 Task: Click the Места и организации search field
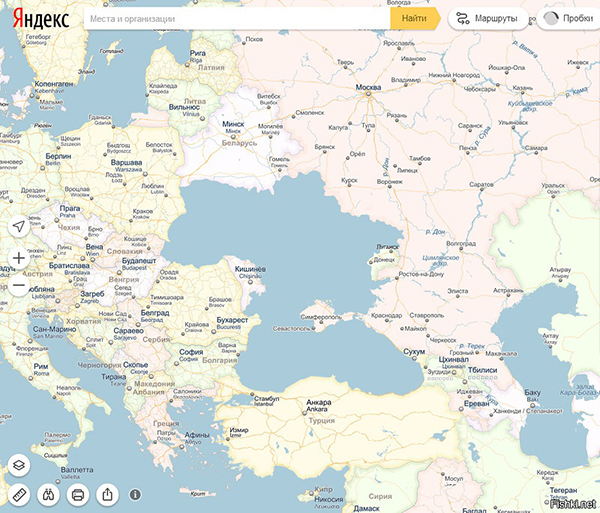[235, 18]
